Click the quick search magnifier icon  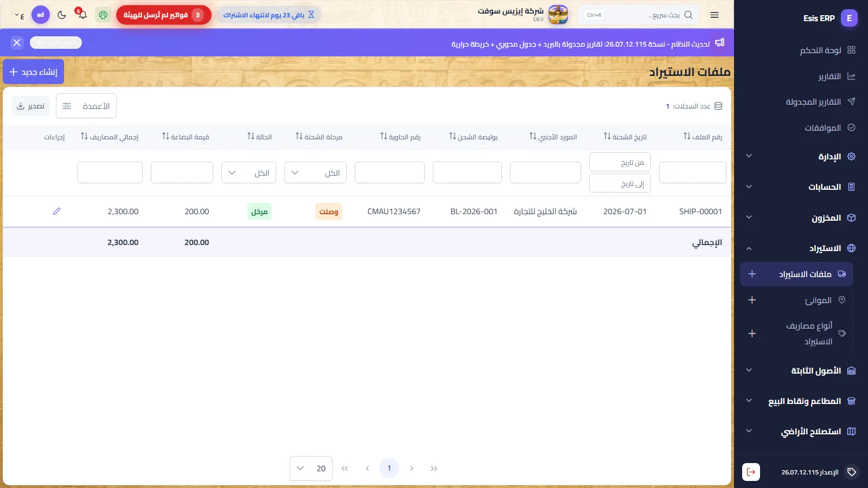688,15
